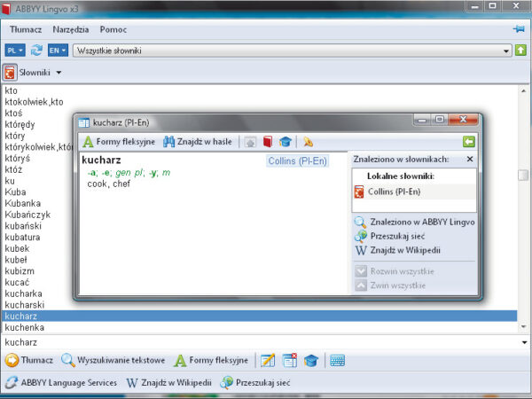532x399 pixels.
Task: Open virtual keyboard icon in bottom toolbar
Action: (337, 360)
